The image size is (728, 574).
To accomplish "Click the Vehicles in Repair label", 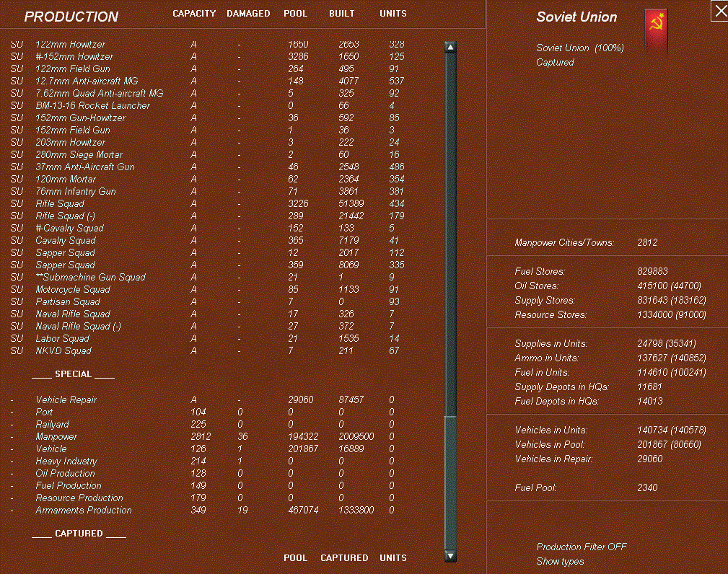I will (x=553, y=459).
